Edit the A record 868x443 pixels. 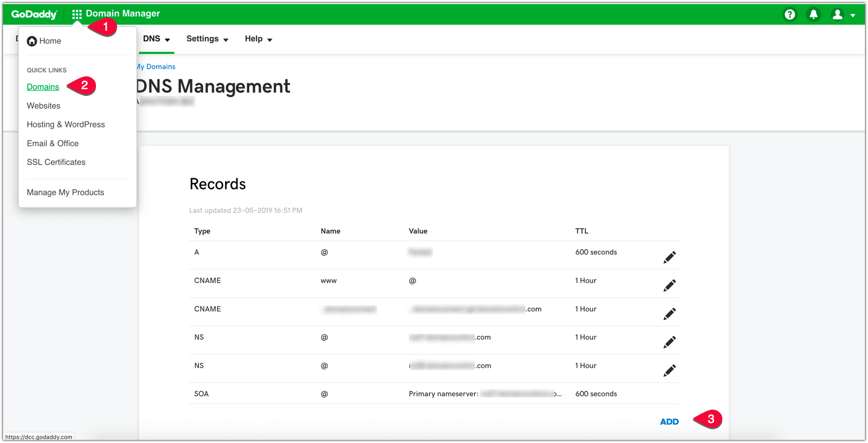click(x=669, y=257)
